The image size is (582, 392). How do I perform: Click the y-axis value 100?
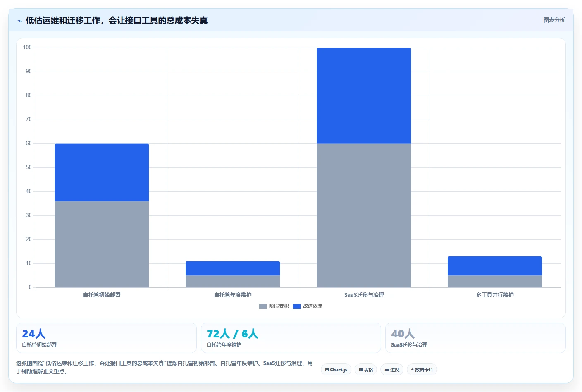[27, 48]
